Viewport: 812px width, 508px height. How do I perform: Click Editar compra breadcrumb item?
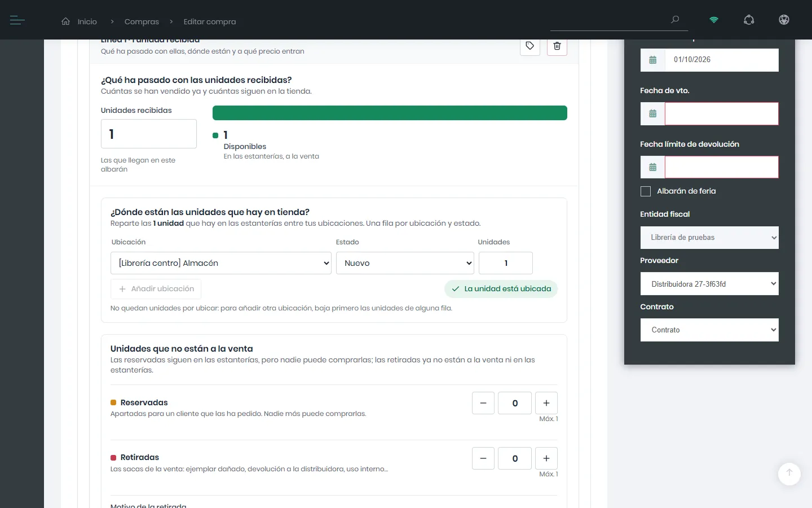tap(210, 21)
